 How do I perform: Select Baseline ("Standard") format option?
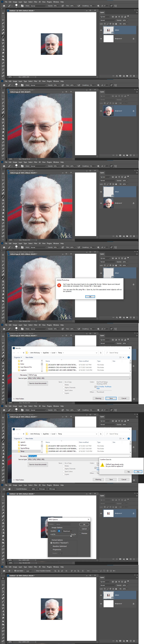(x=51, y=543)
